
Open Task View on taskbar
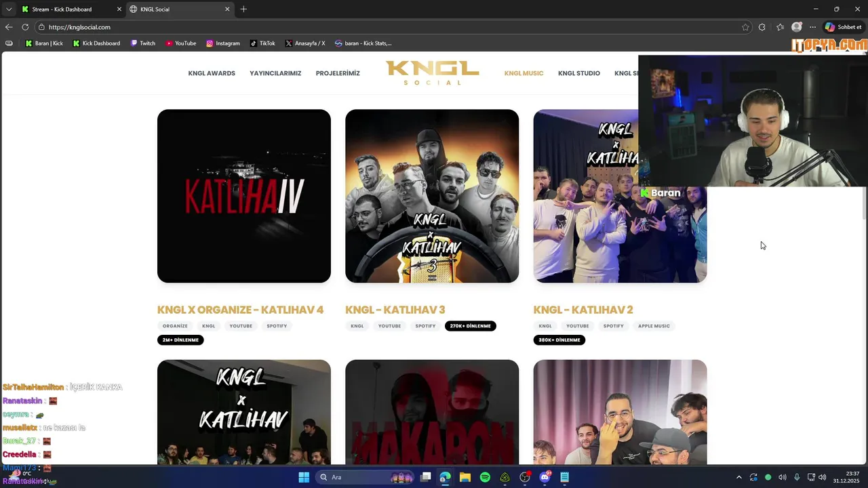coord(426,477)
